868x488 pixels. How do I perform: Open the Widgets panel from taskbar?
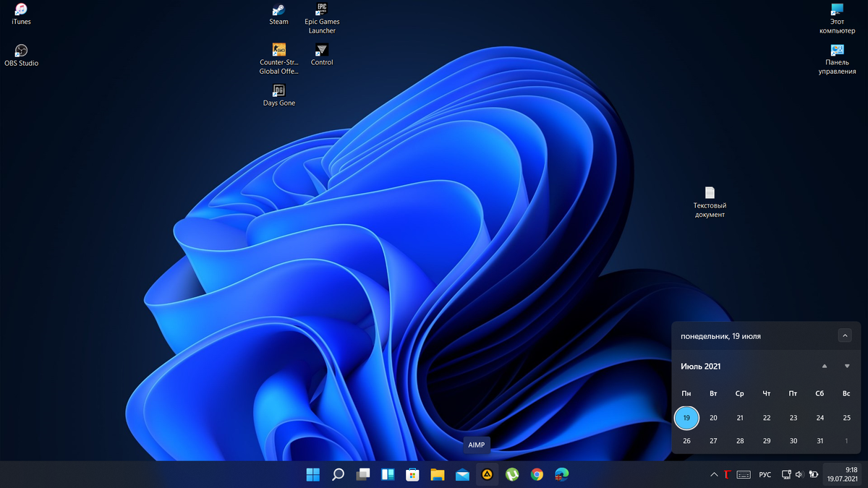click(x=388, y=475)
